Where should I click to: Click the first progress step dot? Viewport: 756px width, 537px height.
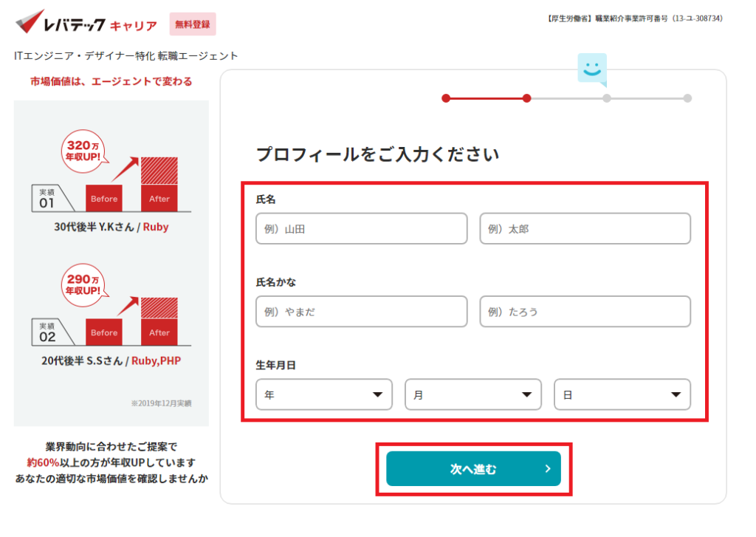[x=446, y=98]
